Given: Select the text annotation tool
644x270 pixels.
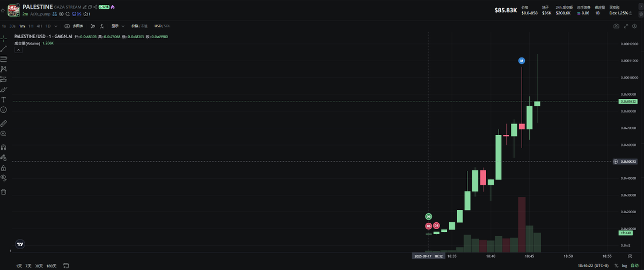Looking at the screenshot, I should (x=3, y=99).
